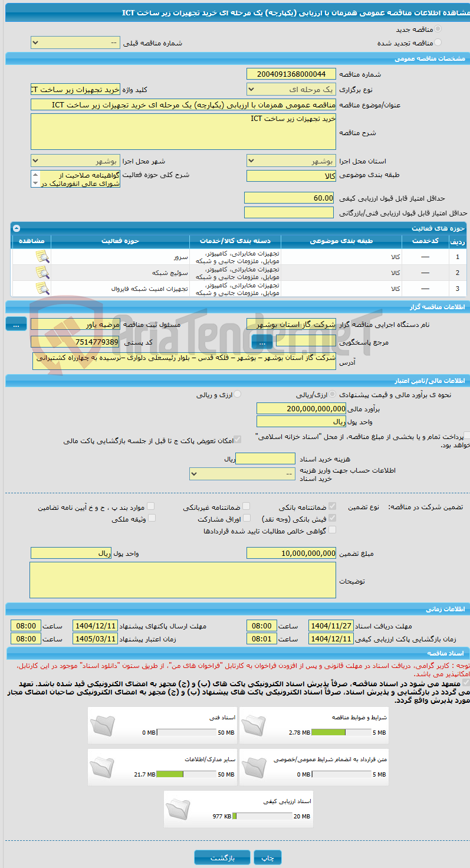Screen dimensions: 470x868
Task: Click the چاپ print button
Action: pos(268,858)
